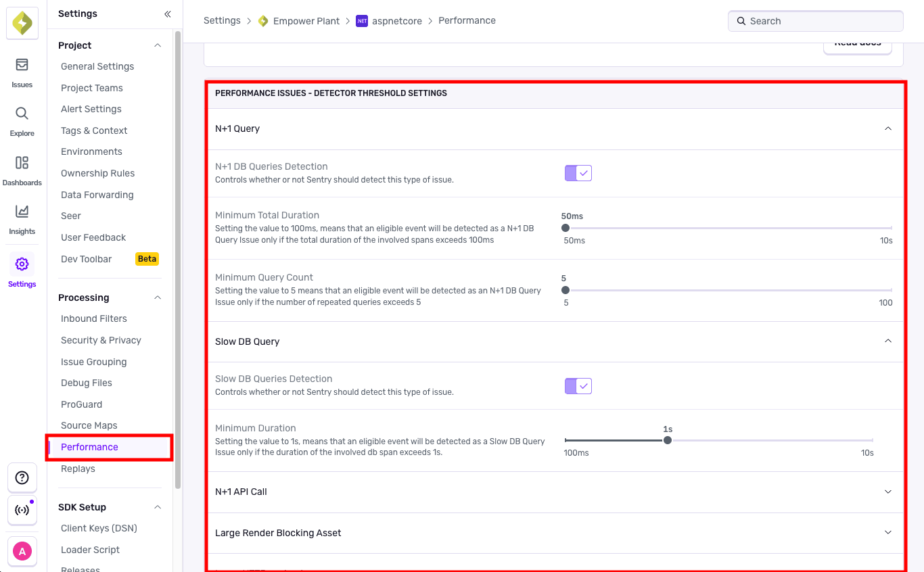Click the Minimum Duration slider handle
The image size is (924, 572).
[668, 440]
